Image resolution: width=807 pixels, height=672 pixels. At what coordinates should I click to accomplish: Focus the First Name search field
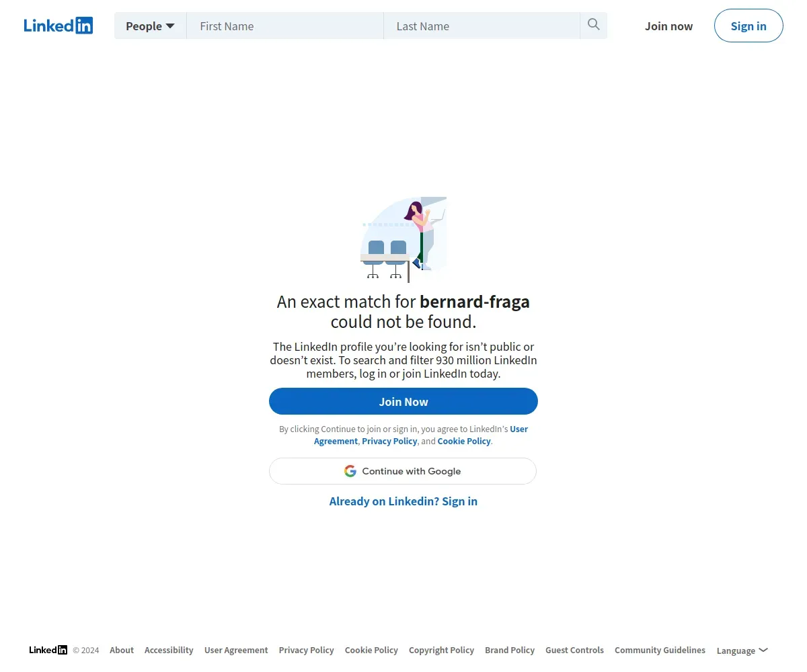coord(285,26)
